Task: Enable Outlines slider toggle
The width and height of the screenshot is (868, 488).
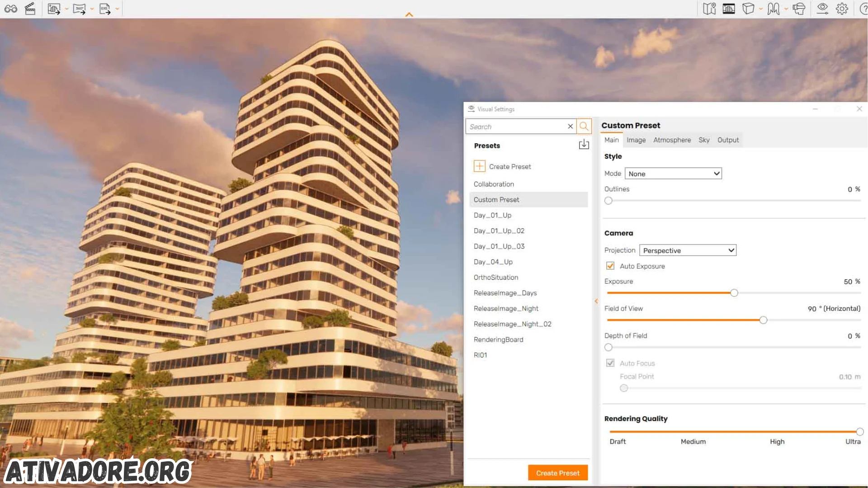Action: (x=609, y=201)
